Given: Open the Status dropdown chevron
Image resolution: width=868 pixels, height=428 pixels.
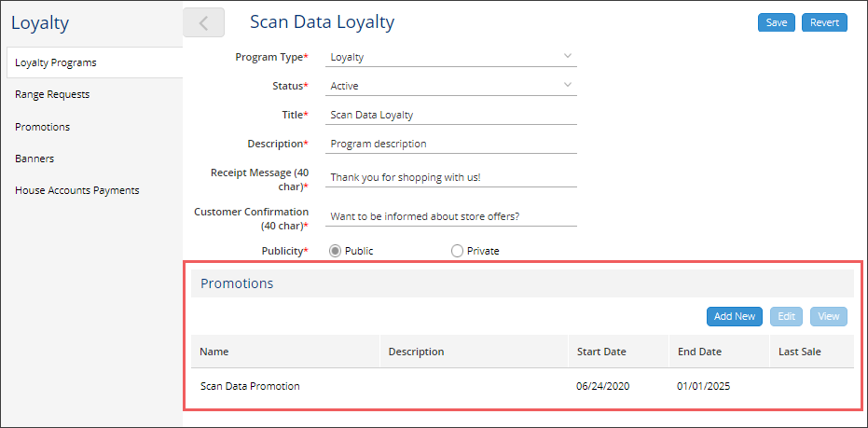Looking at the screenshot, I should point(568,85).
